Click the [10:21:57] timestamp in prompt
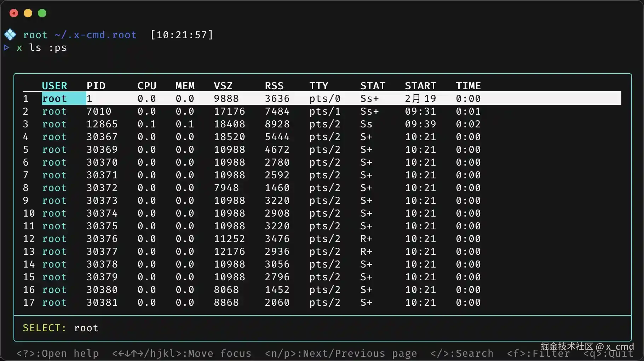Screen dimensions: 644x361 (182, 35)
